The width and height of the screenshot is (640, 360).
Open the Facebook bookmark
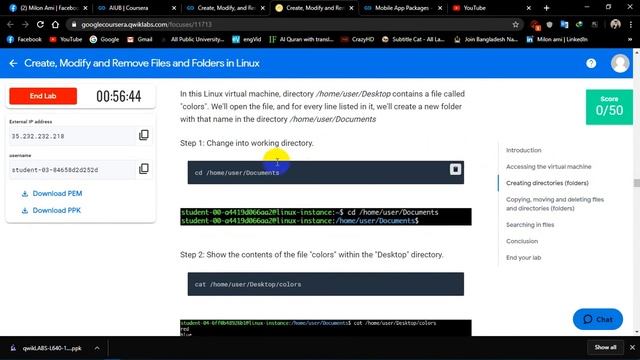click(24, 39)
